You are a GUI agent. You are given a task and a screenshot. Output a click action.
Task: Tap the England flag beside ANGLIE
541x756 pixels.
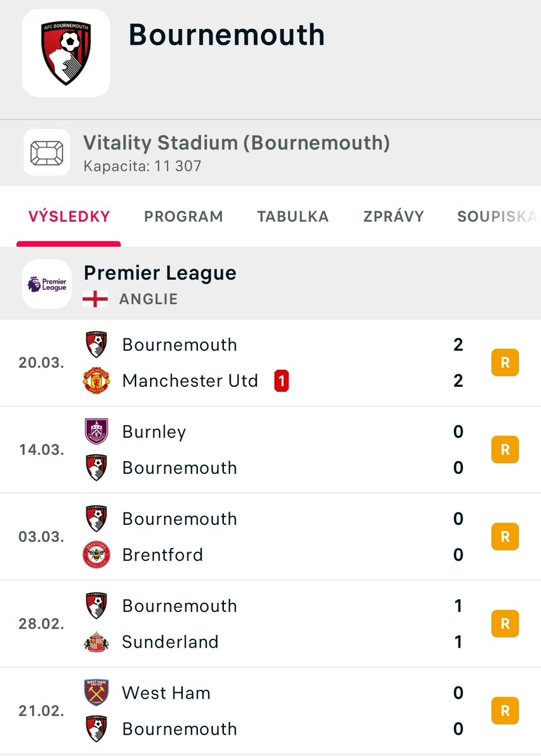click(95, 299)
